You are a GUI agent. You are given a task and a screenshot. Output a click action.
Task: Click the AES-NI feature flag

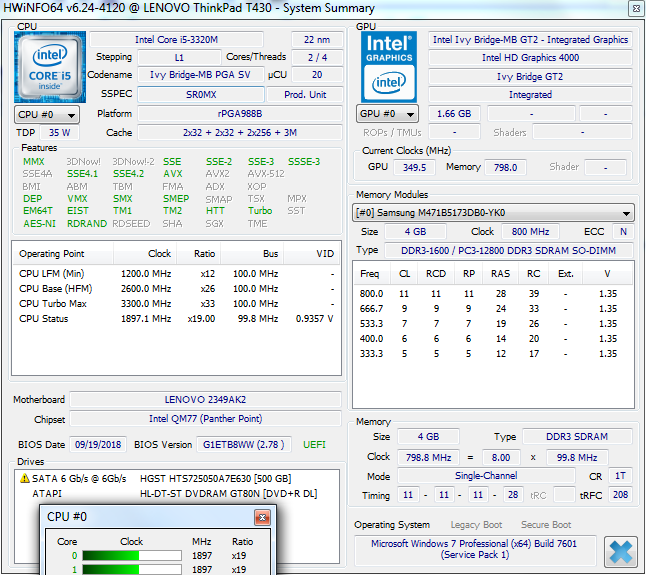pos(38,224)
